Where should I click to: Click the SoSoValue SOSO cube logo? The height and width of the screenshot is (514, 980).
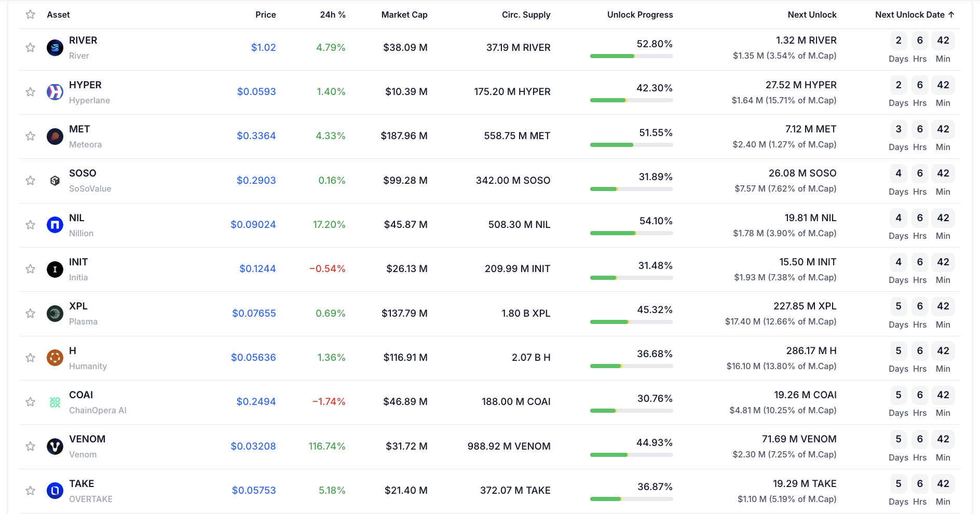pos(55,181)
